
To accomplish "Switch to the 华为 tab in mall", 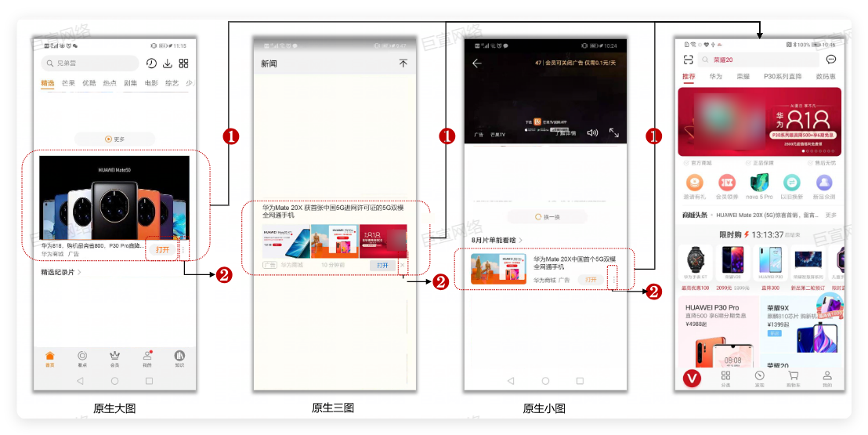I will point(716,77).
